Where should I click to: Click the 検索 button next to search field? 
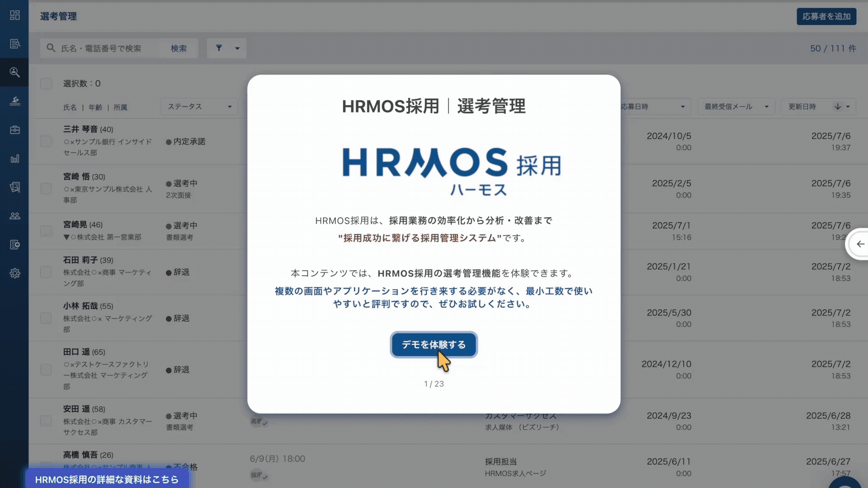pyautogui.click(x=179, y=48)
